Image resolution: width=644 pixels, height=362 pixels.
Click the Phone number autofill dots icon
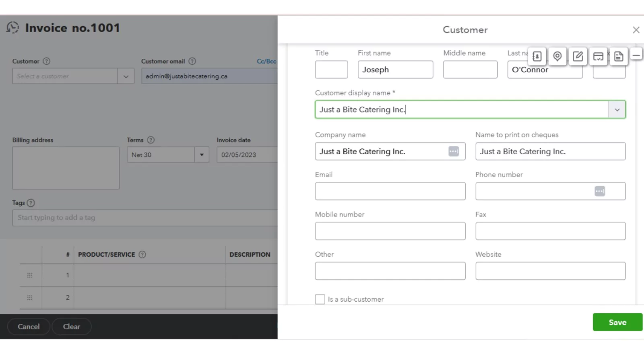(600, 191)
